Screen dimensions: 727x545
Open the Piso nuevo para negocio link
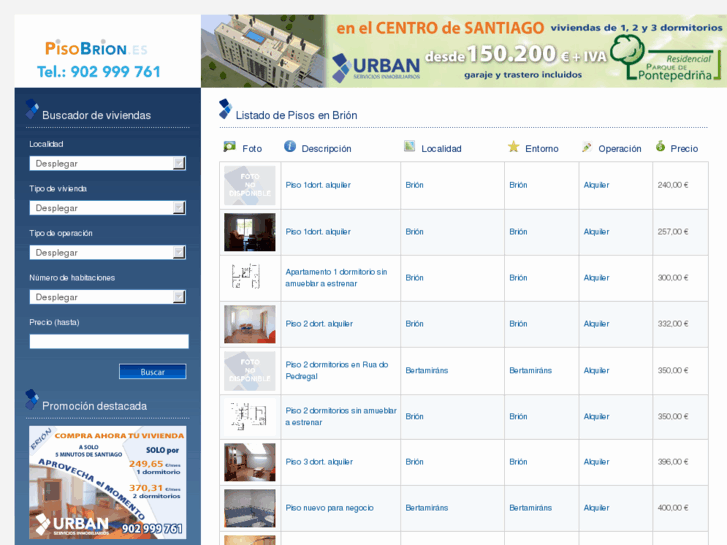329,508
